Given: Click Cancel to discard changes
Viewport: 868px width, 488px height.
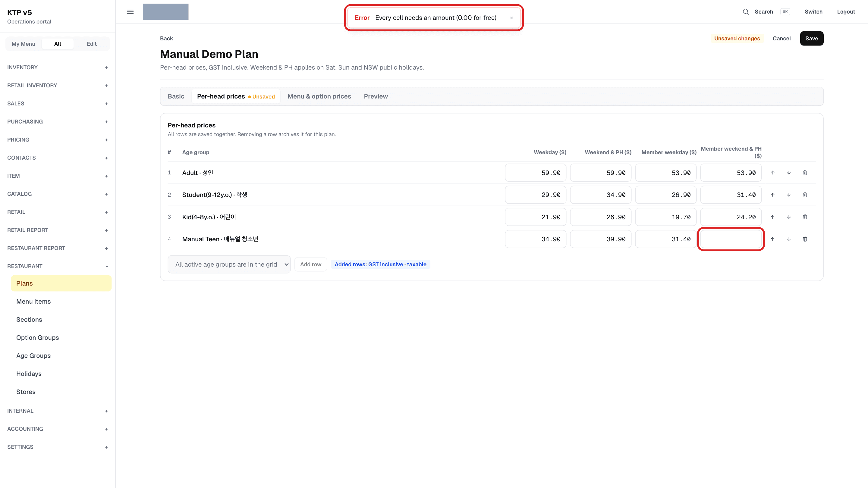Looking at the screenshot, I should pos(782,38).
